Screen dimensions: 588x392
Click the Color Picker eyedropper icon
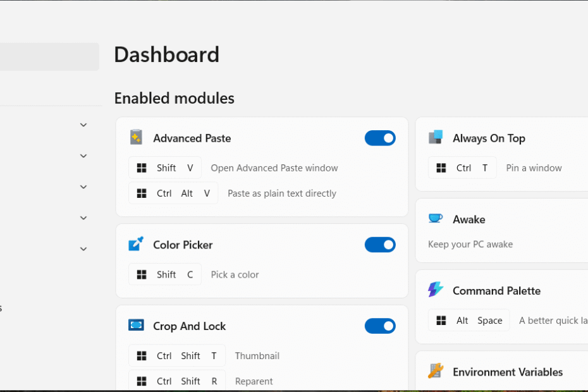coord(136,244)
